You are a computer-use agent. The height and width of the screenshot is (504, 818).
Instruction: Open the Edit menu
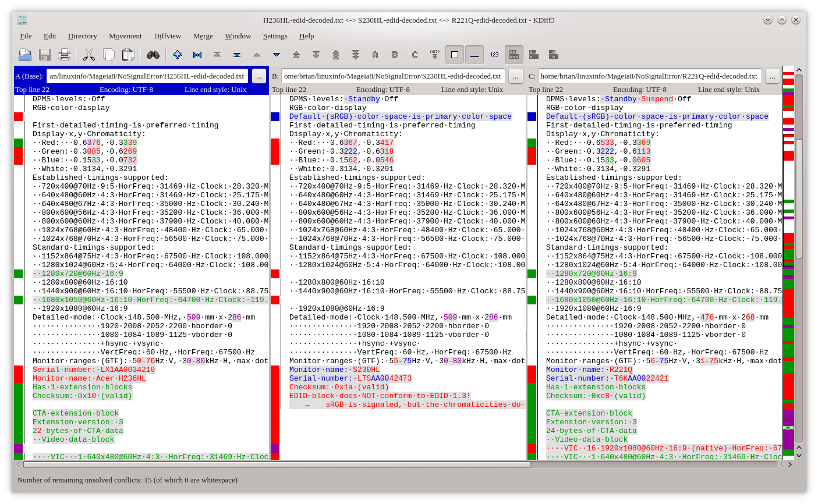(x=50, y=36)
